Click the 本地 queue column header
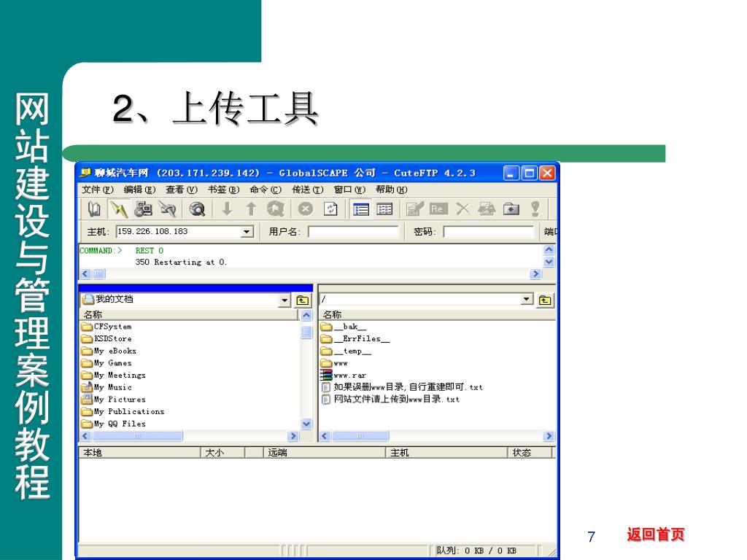 coord(139,452)
